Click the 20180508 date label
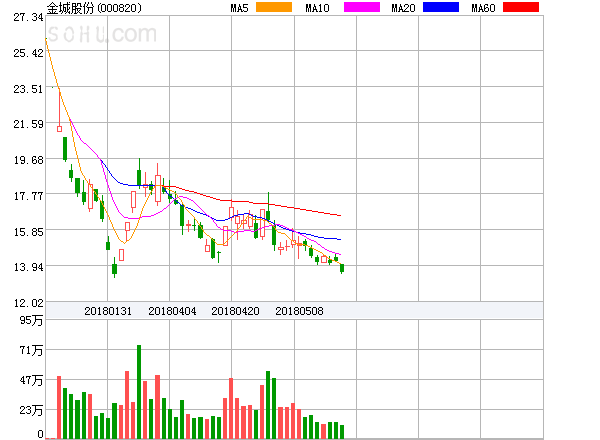 click(299, 311)
